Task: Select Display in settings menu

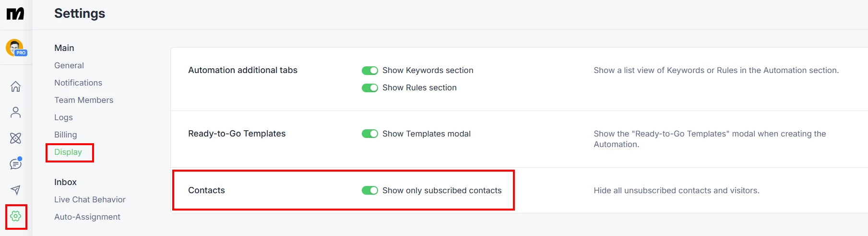Action: tap(68, 152)
